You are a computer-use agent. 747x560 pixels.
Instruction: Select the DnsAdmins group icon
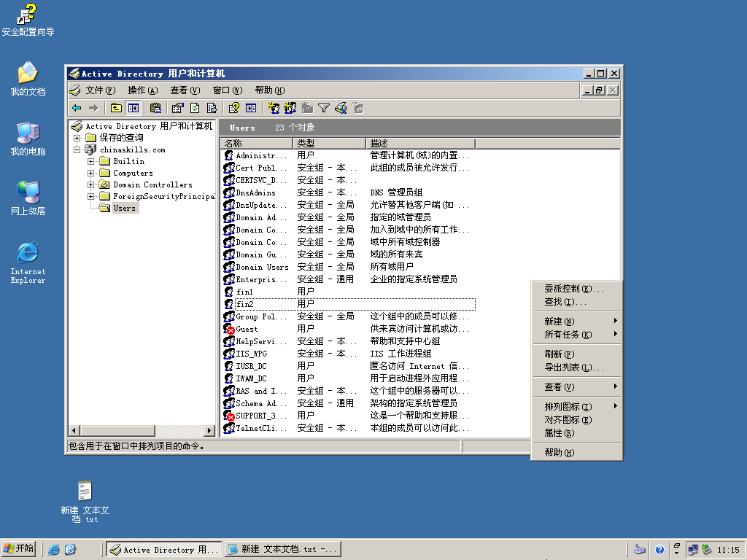[228, 192]
